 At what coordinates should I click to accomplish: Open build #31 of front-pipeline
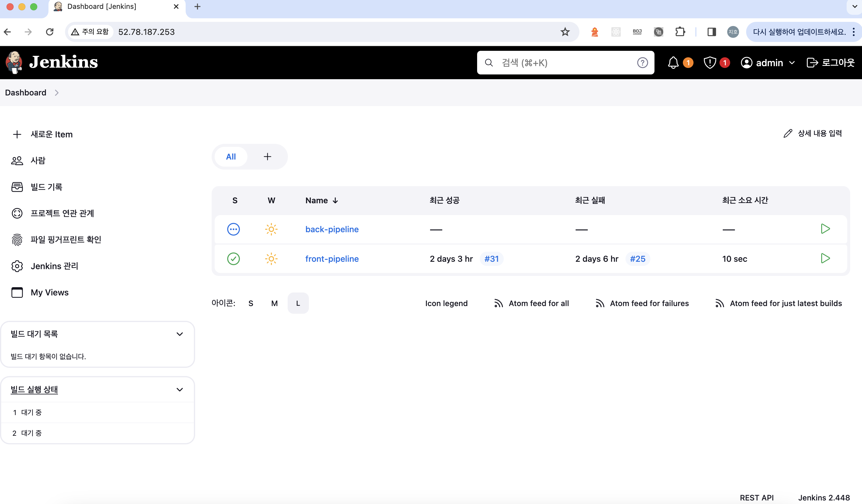(x=492, y=259)
